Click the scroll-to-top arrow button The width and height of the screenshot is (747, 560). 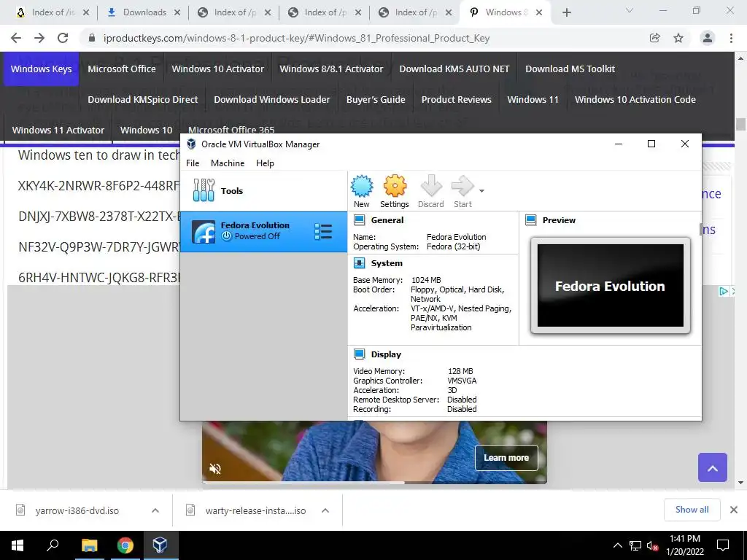tap(713, 467)
